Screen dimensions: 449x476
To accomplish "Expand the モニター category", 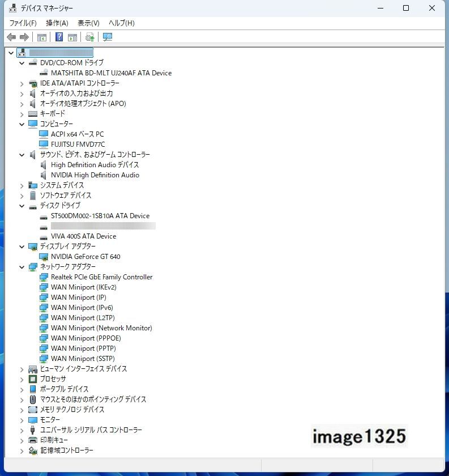I will pos(22,420).
